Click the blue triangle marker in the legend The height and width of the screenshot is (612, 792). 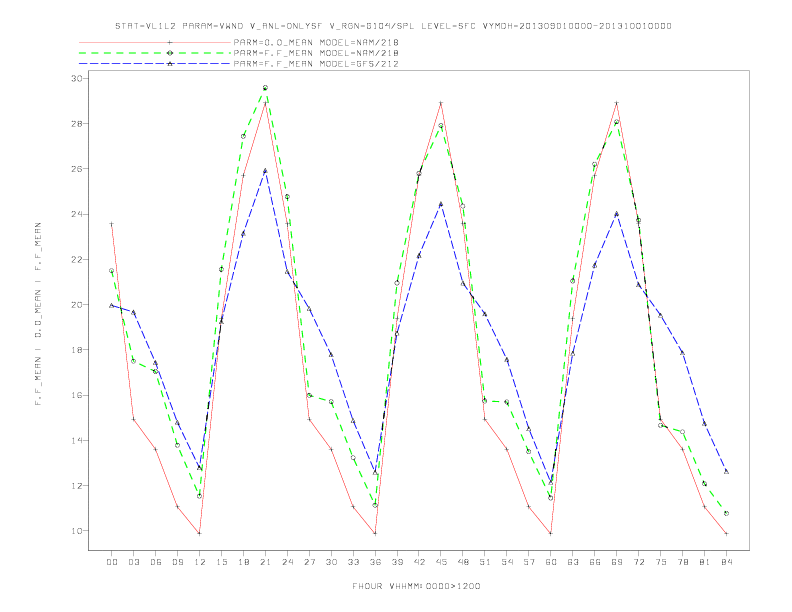pyautogui.click(x=170, y=64)
